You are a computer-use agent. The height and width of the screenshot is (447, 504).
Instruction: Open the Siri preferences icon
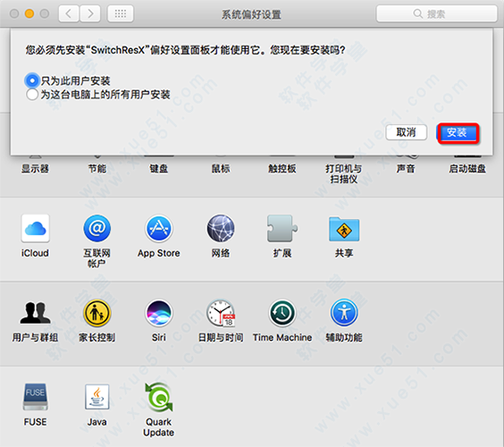159,313
